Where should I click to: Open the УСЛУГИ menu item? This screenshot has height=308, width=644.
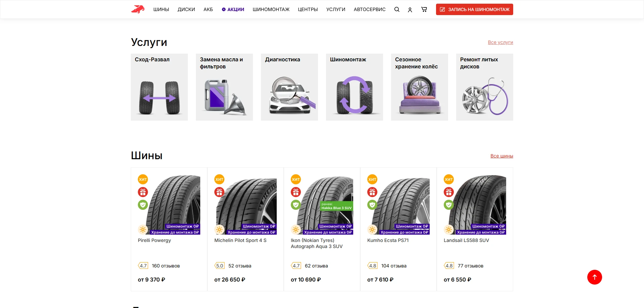click(x=336, y=9)
